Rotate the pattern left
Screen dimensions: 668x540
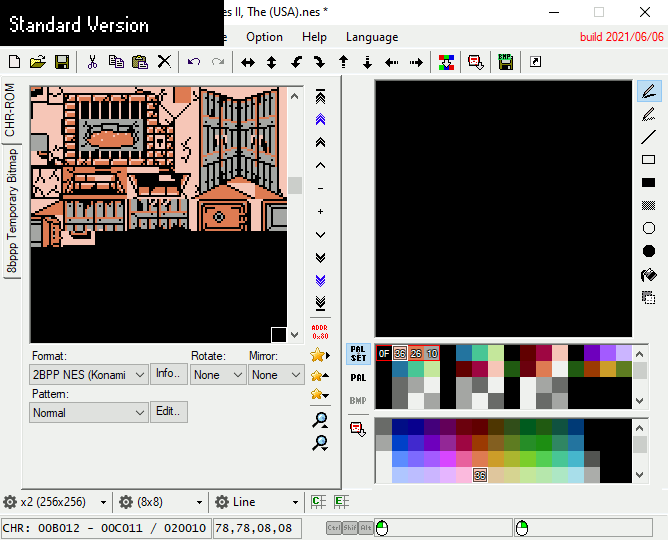click(x=296, y=63)
